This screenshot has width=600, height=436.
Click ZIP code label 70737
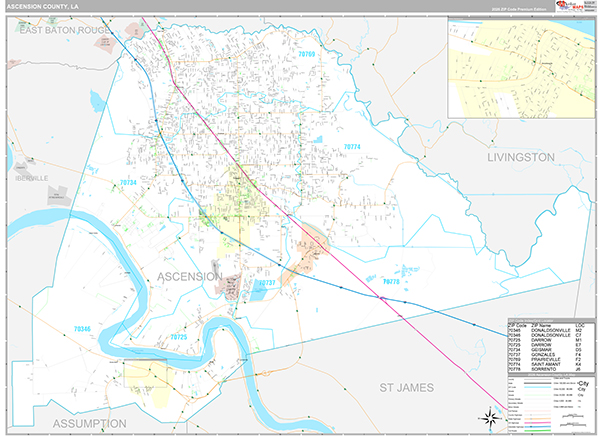click(x=267, y=283)
